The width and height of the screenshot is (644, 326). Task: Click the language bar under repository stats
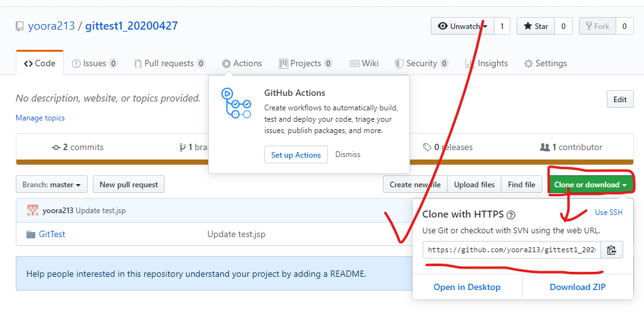324,162
